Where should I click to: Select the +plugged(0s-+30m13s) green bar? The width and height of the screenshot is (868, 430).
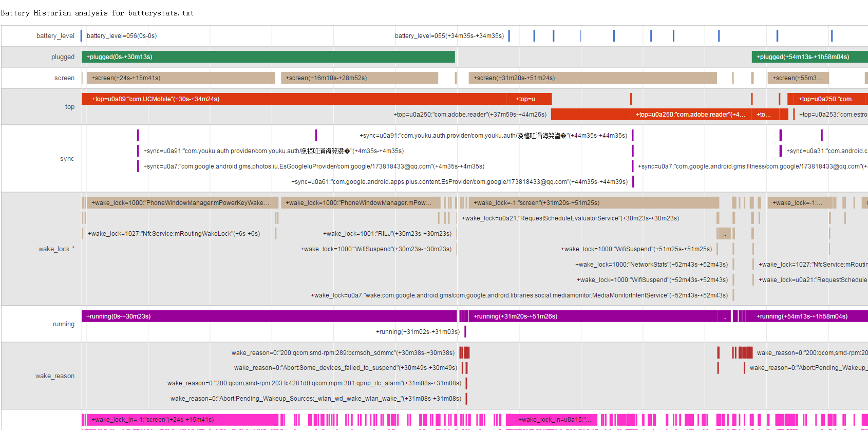tap(268, 57)
